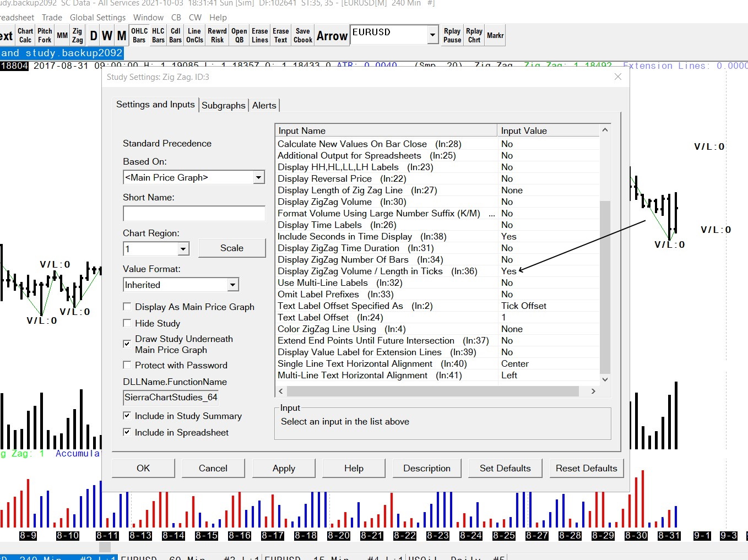Click the EURUSD symbol text box
The width and height of the screenshot is (748, 560).
389,35
